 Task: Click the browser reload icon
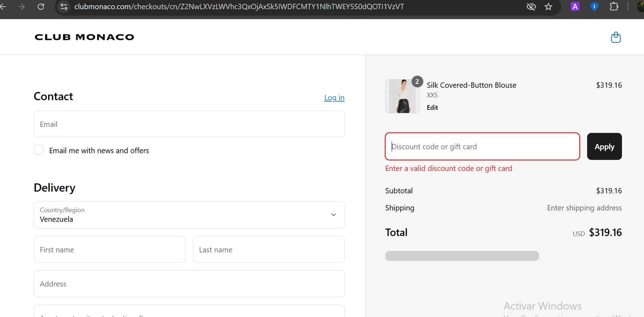click(41, 6)
